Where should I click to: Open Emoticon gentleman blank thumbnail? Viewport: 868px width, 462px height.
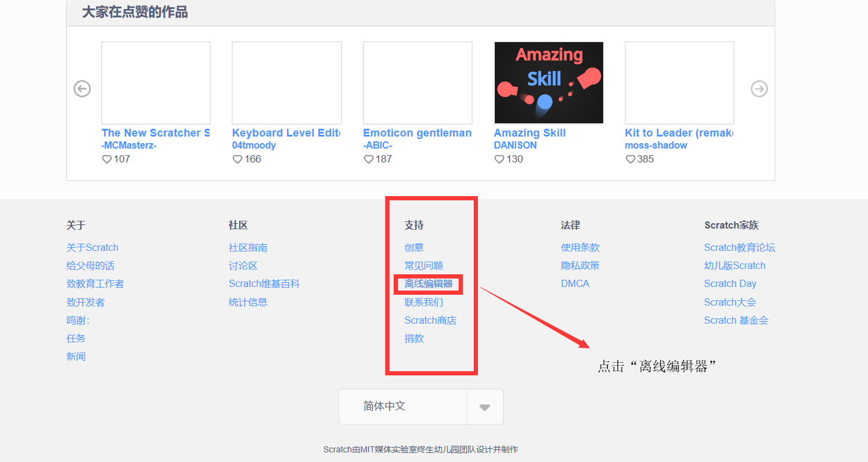point(418,83)
